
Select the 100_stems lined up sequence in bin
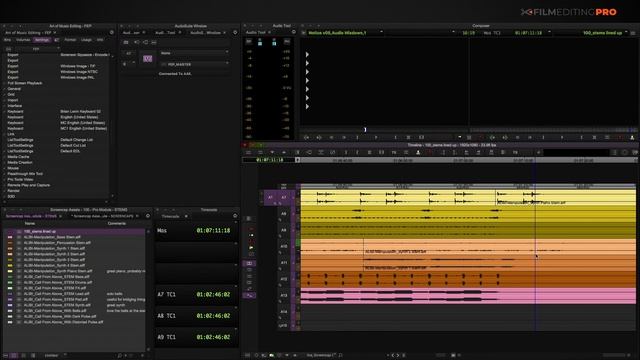[40, 231]
